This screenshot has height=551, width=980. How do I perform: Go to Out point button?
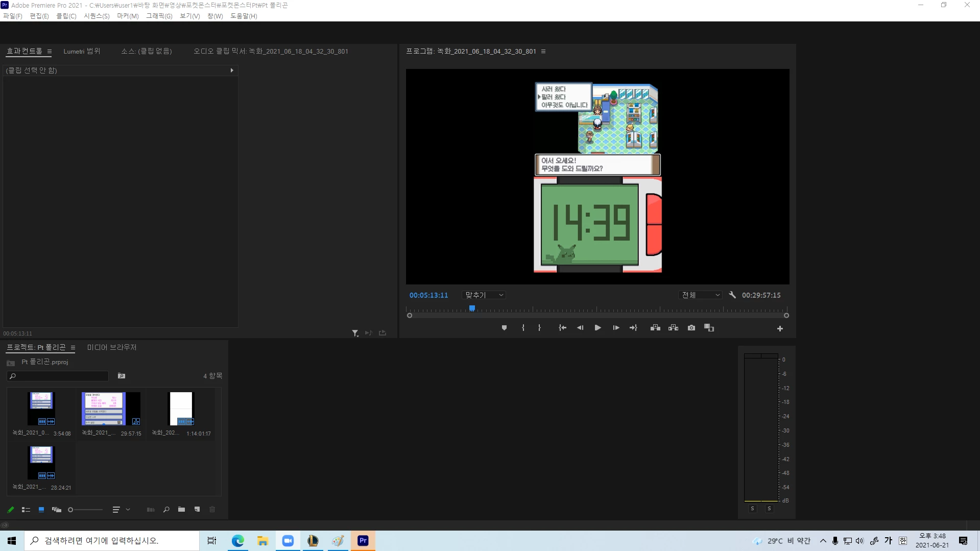click(633, 328)
